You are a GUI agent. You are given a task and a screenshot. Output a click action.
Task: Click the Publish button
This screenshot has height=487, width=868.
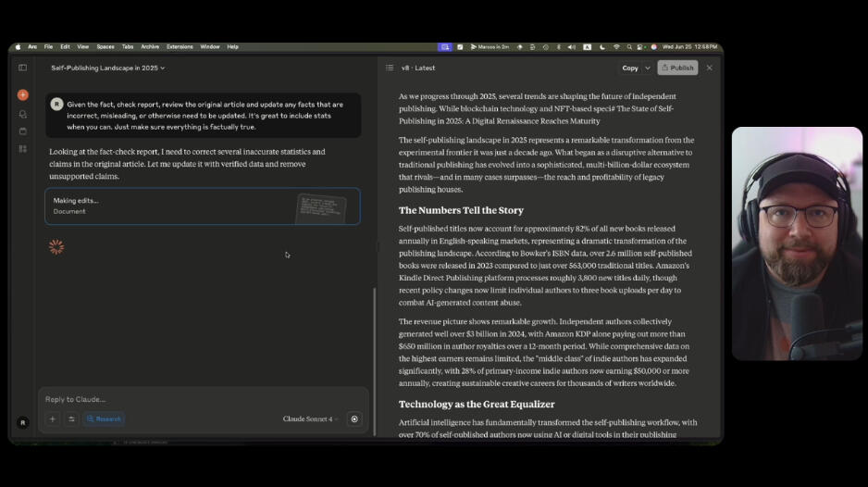[x=677, y=68]
